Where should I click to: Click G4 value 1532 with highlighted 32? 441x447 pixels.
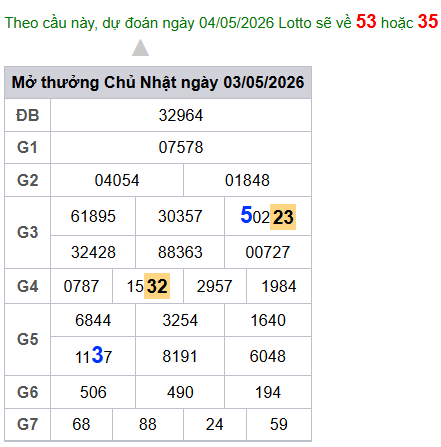point(148,286)
